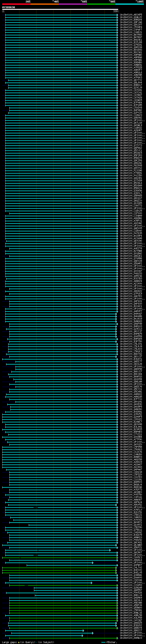Click the label UniRef100_A9PBQ6

coord(131,58)
